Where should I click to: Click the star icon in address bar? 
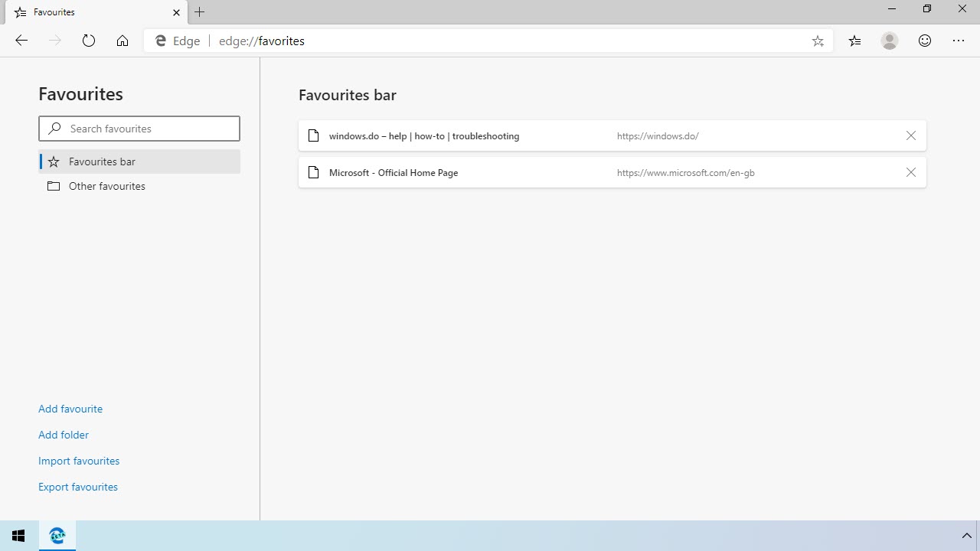(x=818, y=41)
